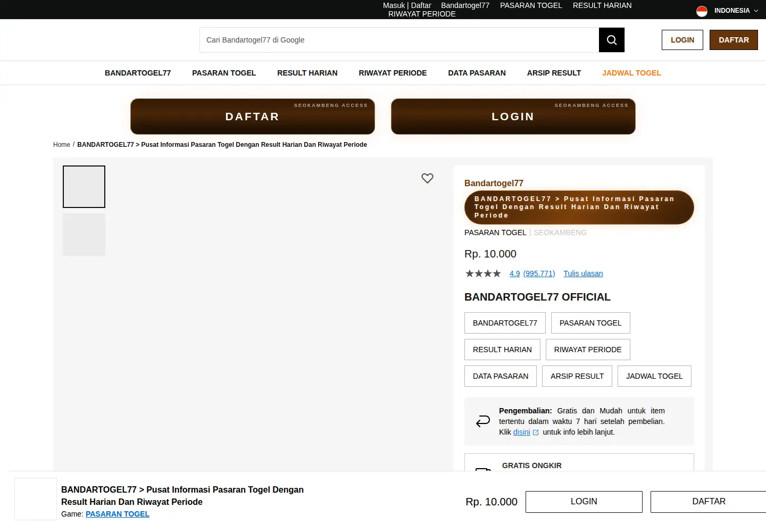The height and width of the screenshot is (532, 766).
Task: Open the 4.9 rating link
Action: [x=514, y=273]
